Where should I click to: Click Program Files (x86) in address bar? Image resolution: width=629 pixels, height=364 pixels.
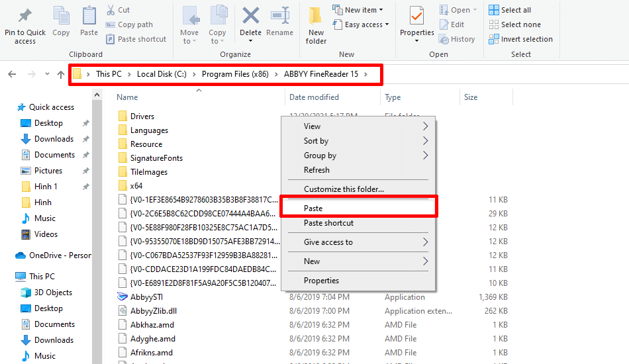point(235,74)
